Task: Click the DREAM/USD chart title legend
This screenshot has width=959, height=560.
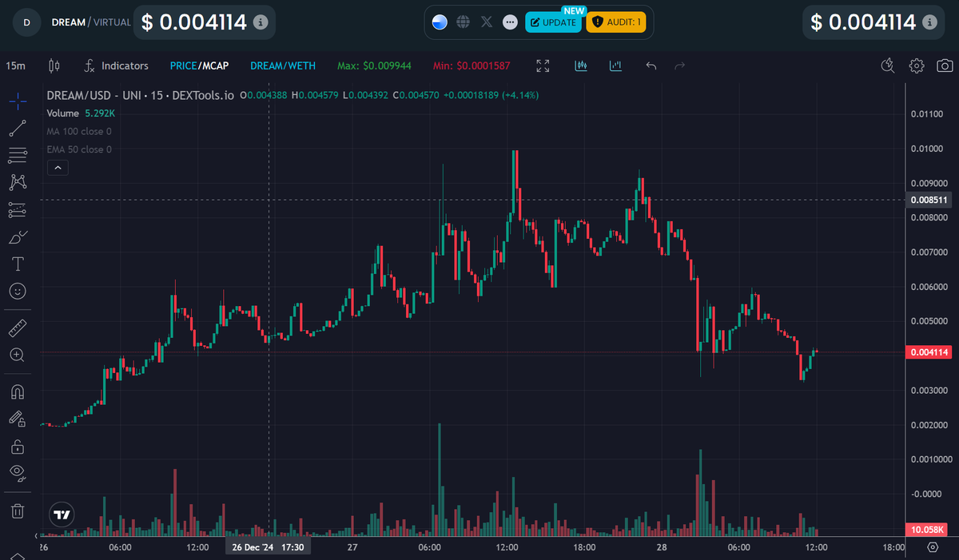Action: click(x=140, y=95)
